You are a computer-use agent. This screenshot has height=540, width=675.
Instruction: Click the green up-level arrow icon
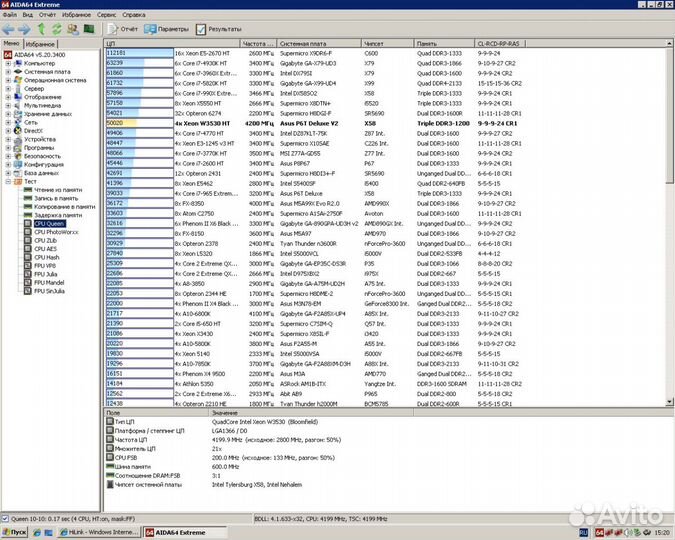(x=41, y=29)
